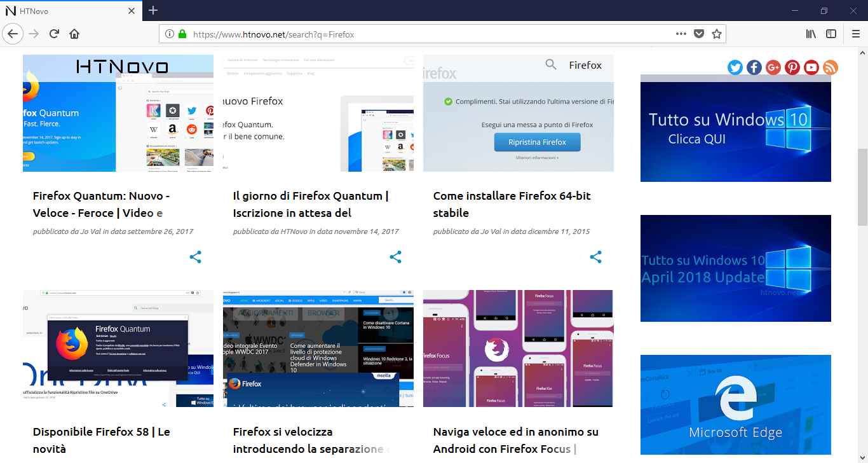
Task: Open article Firefox Quantum: Nuovo - Veloce - Feroce
Action: [x=101, y=204]
